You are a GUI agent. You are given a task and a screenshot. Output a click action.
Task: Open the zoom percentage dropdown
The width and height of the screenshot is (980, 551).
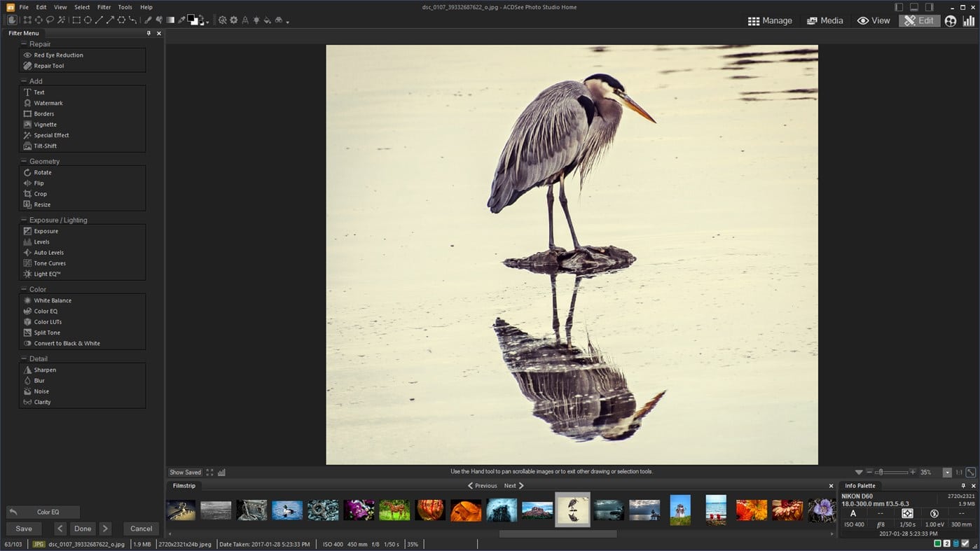[x=947, y=473]
